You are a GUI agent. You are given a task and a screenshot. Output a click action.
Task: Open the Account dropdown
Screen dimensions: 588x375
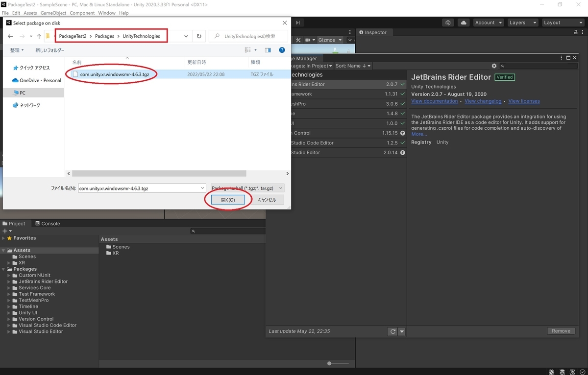click(488, 23)
